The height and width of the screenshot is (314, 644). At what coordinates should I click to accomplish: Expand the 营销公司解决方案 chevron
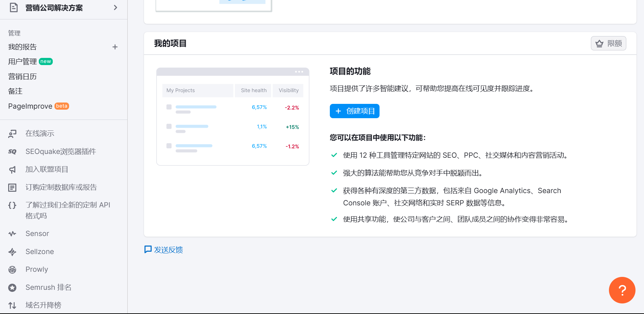pyautogui.click(x=115, y=7)
